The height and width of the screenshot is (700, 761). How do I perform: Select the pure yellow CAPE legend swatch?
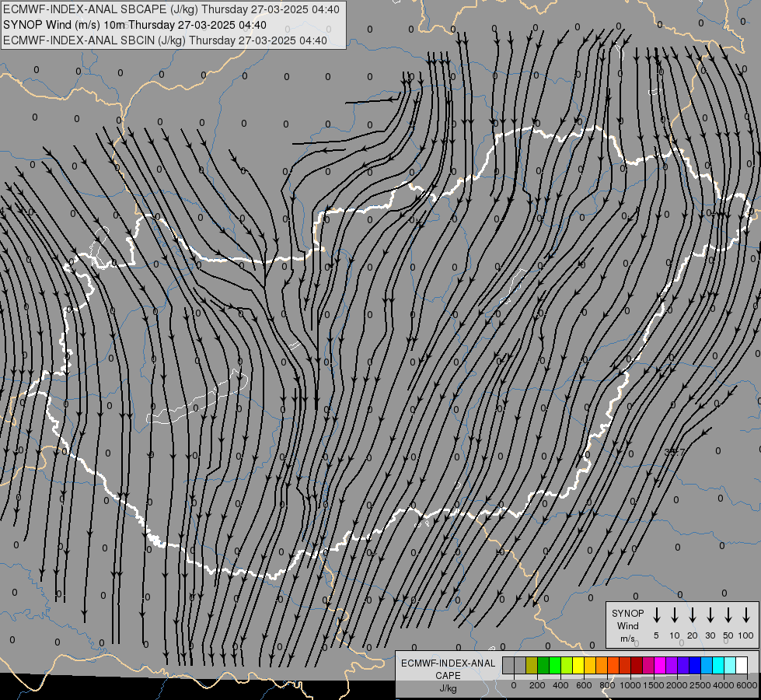point(578,665)
